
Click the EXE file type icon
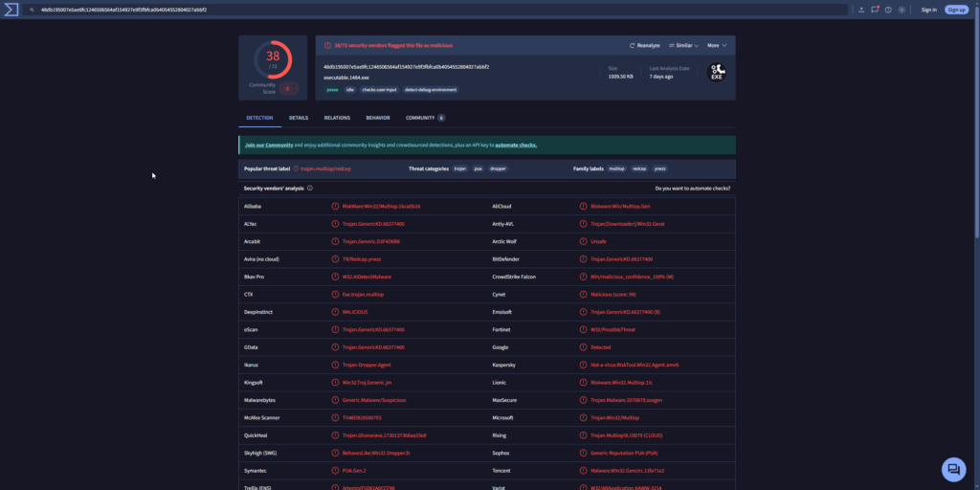(716, 73)
